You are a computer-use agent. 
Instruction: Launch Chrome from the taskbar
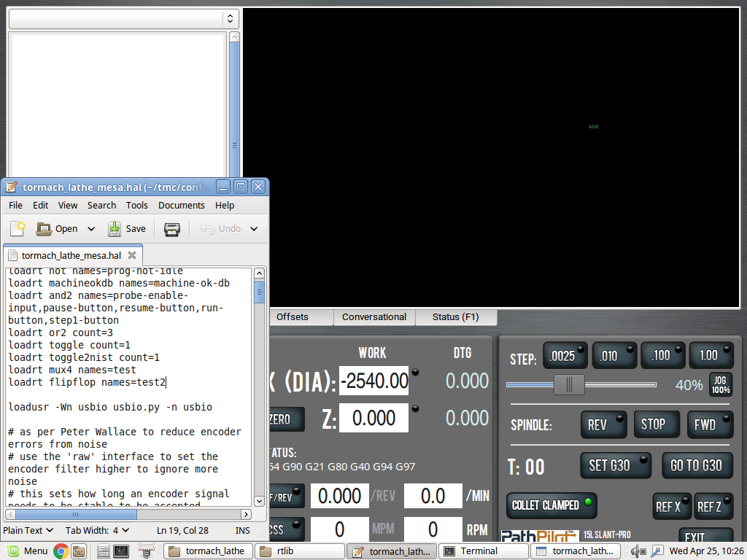click(61, 551)
